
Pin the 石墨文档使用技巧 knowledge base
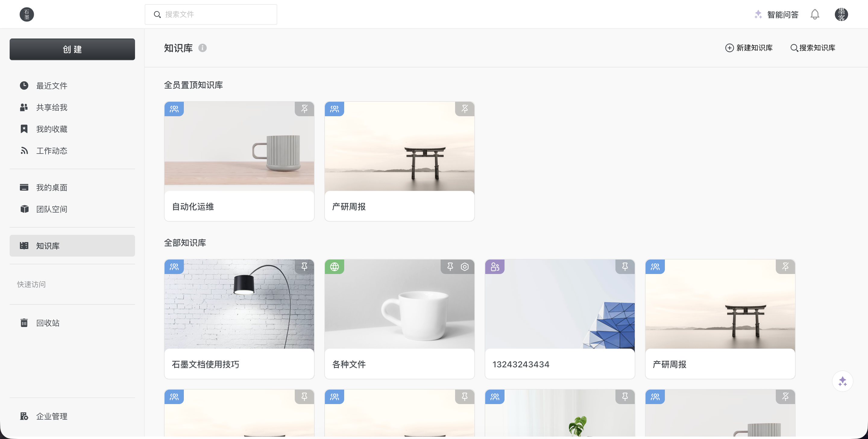coord(304,267)
